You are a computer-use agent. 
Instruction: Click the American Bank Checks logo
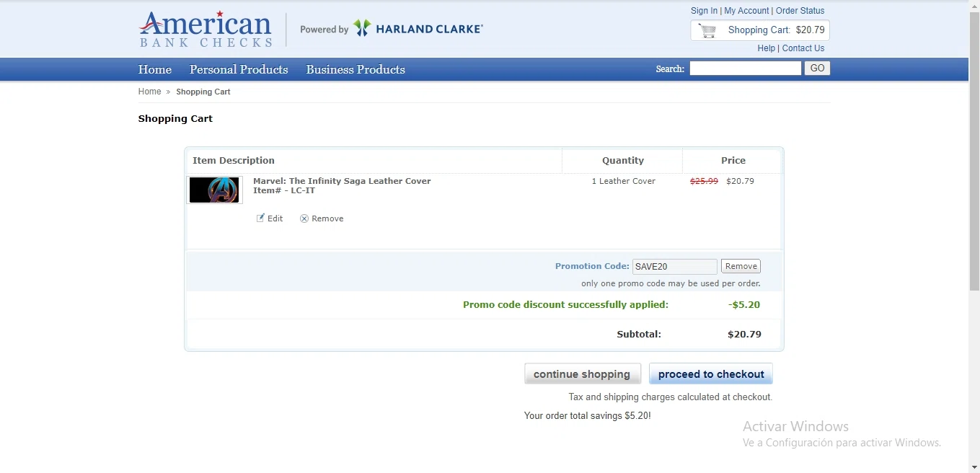(x=206, y=29)
